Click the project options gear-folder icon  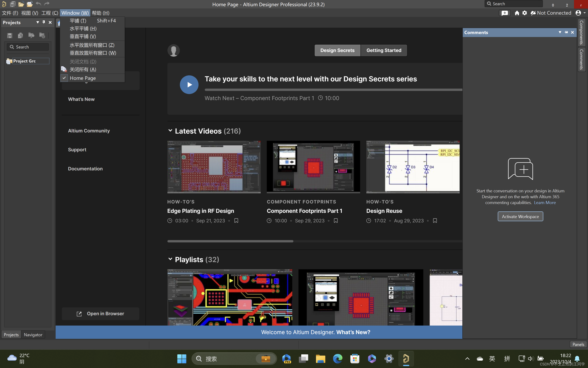(42, 35)
